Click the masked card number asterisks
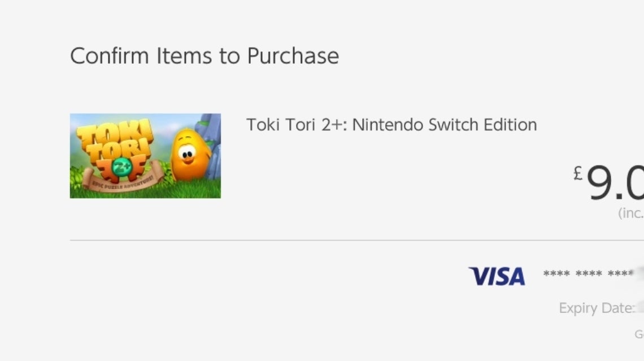The width and height of the screenshot is (644, 361). (588, 275)
